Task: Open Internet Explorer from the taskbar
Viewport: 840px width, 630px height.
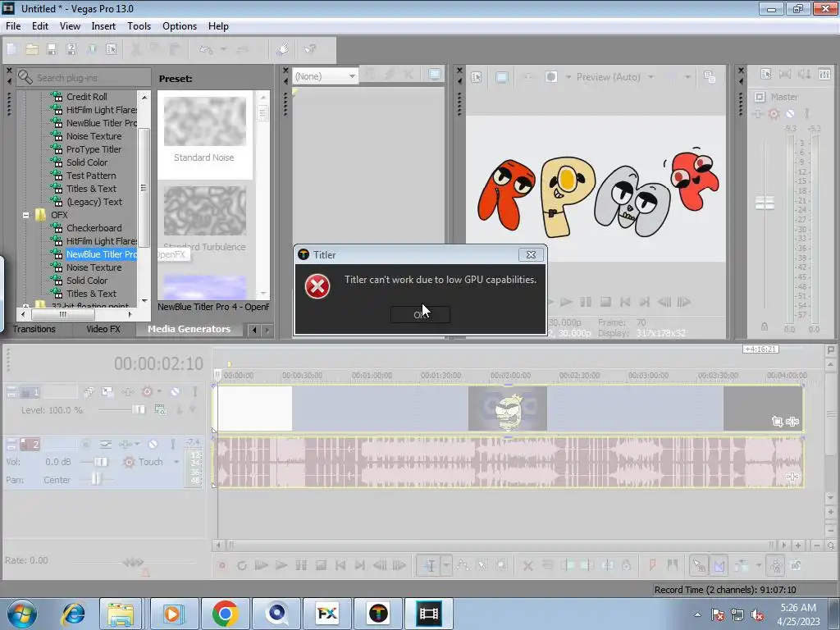Action: tap(73, 614)
